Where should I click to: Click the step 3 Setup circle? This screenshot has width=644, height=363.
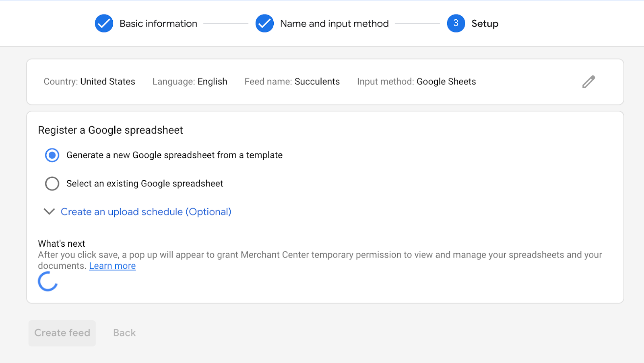(456, 23)
